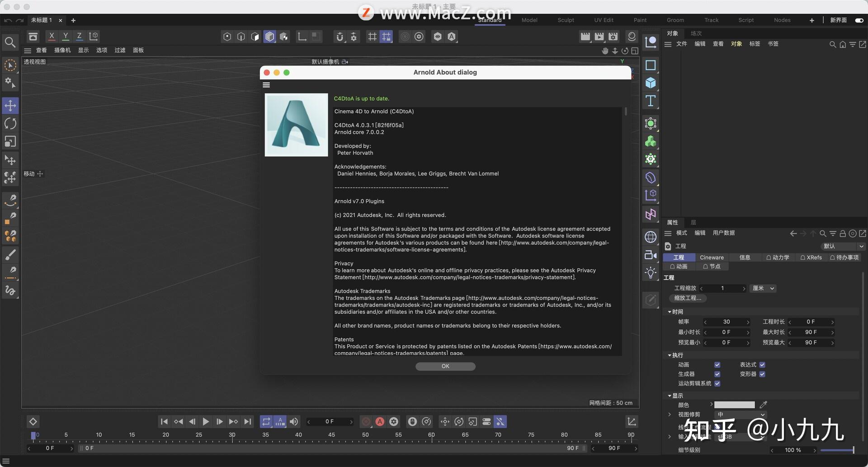The width and height of the screenshot is (868, 467).
Task: Toggle the 新界面 switch
Action: [x=859, y=20]
